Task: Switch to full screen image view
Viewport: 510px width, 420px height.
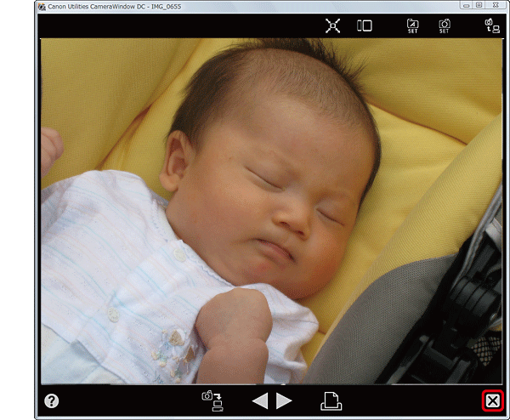Action: tap(331, 26)
